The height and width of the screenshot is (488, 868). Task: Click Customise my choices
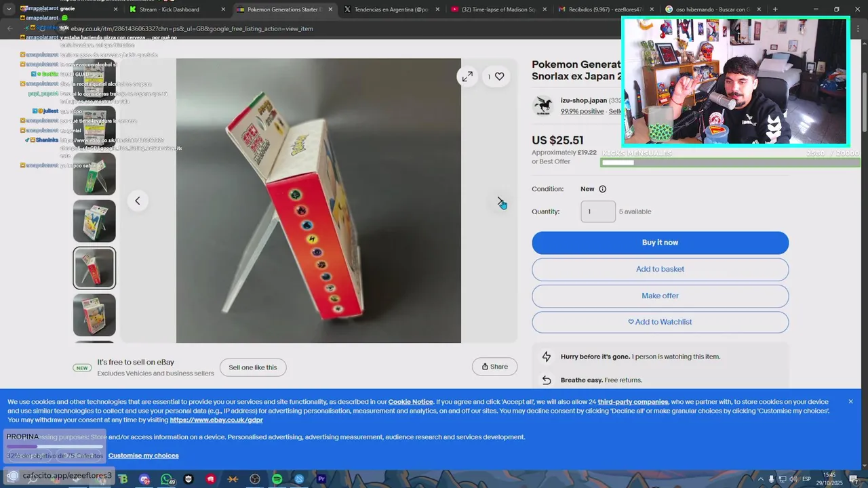pos(144,455)
